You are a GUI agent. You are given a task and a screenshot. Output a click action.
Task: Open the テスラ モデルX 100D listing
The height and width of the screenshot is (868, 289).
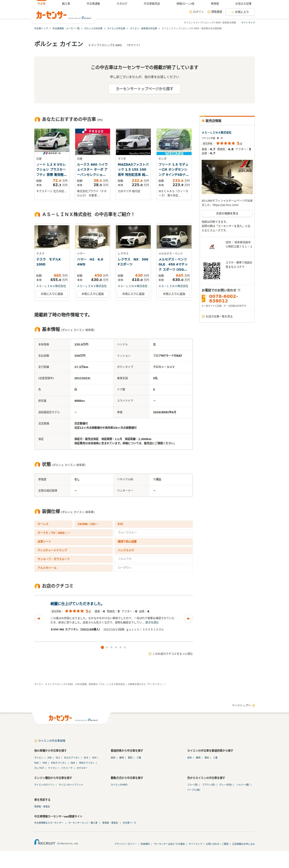(49, 262)
